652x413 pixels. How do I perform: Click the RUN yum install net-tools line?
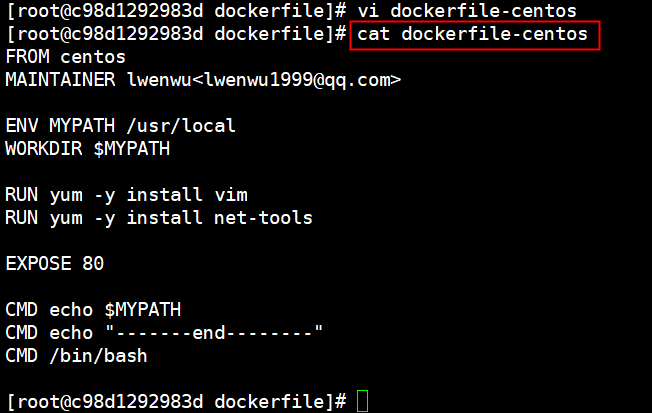point(159,218)
